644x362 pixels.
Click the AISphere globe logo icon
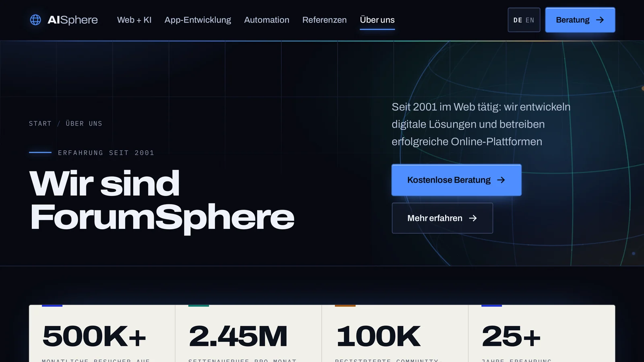click(x=35, y=20)
